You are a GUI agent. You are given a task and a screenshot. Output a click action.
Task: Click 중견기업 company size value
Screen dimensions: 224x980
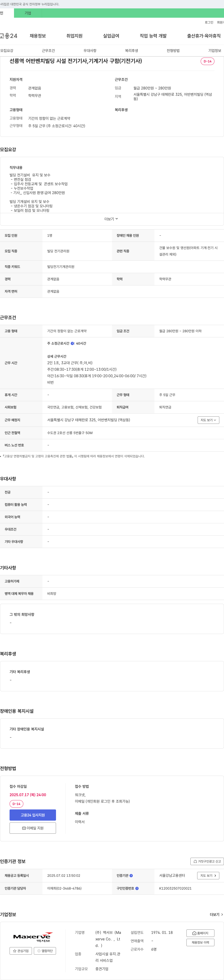click(102, 969)
